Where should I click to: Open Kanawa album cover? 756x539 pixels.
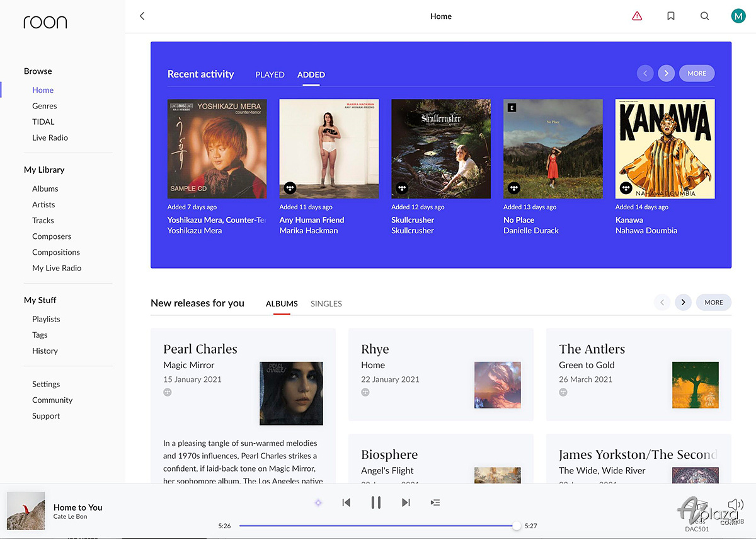pyautogui.click(x=665, y=149)
